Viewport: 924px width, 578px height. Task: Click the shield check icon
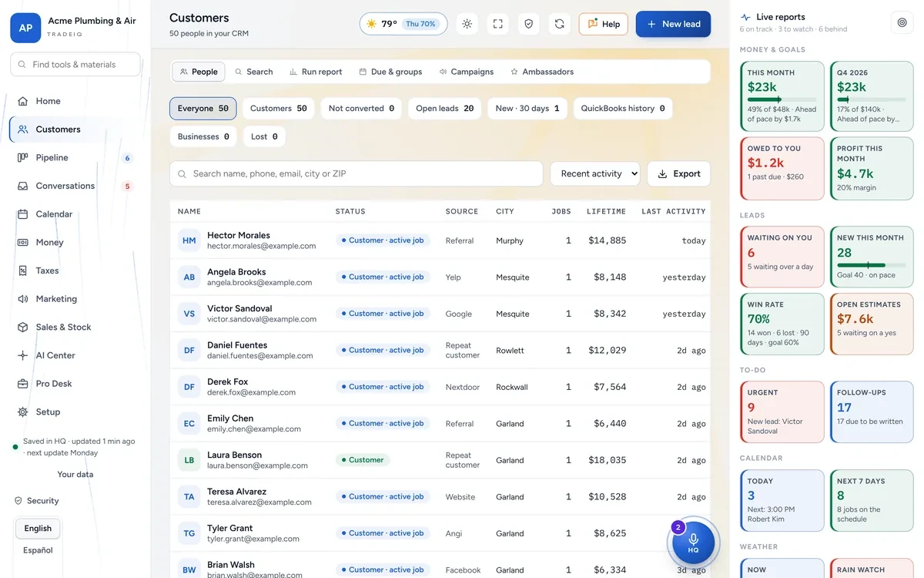point(528,24)
